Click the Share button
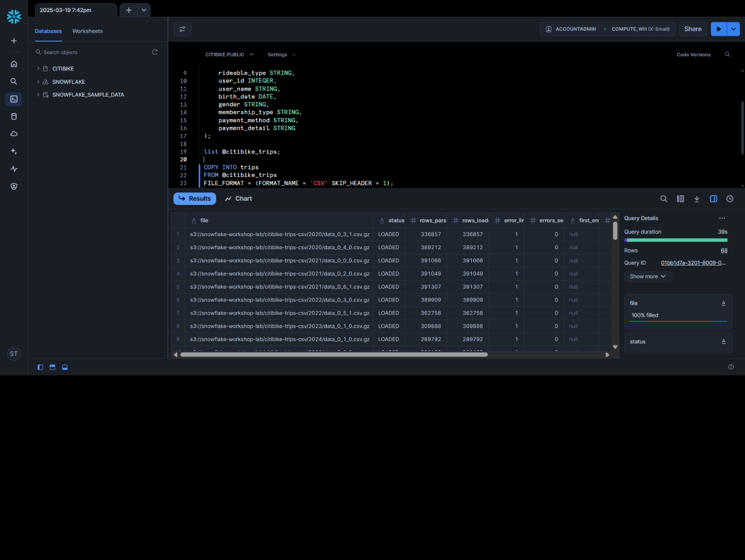The height and width of the screenshot is (560, 745). point(693,29)
